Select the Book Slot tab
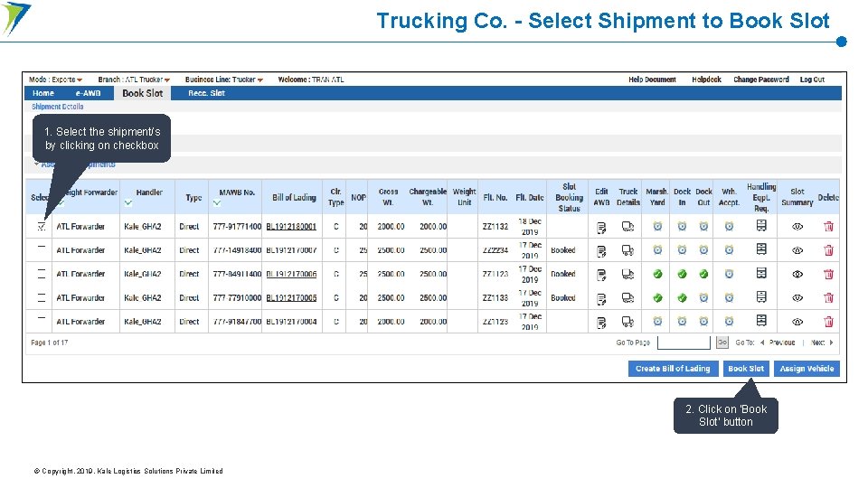868x488 pixels. [142, 93]
